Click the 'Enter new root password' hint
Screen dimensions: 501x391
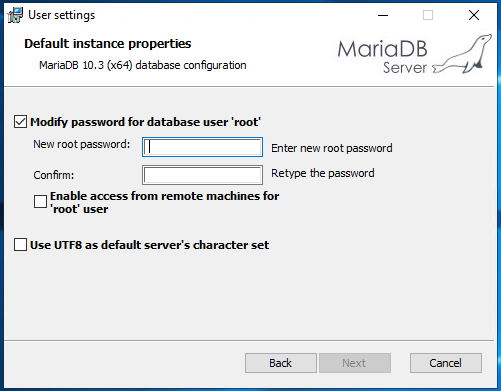click(332, 148)
